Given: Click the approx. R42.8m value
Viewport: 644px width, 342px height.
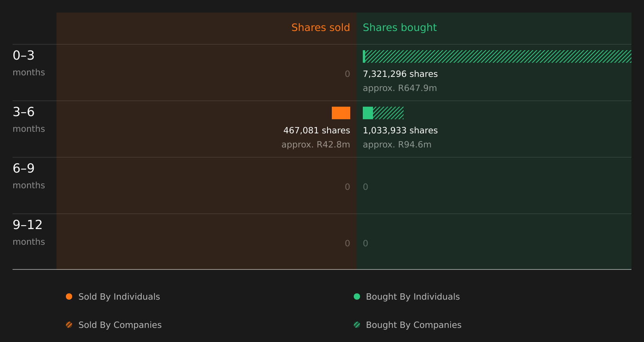Looking at the screenshot, I should [x=316, y=145].
